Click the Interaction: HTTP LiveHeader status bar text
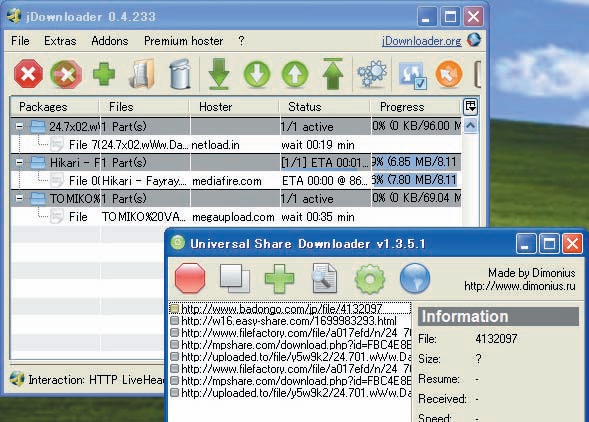This screenshot has width=589, height=422. 96,380
